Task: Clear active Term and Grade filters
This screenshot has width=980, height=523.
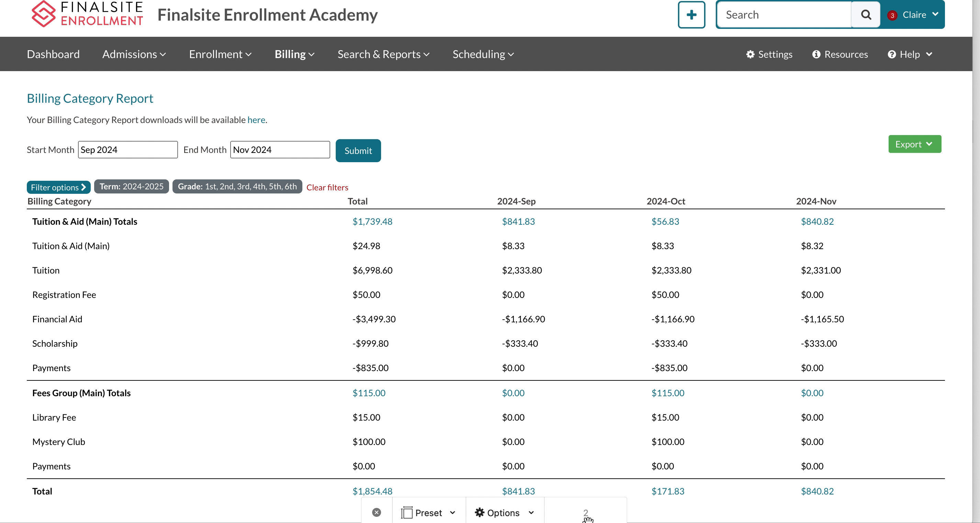Action: (327, 187)
